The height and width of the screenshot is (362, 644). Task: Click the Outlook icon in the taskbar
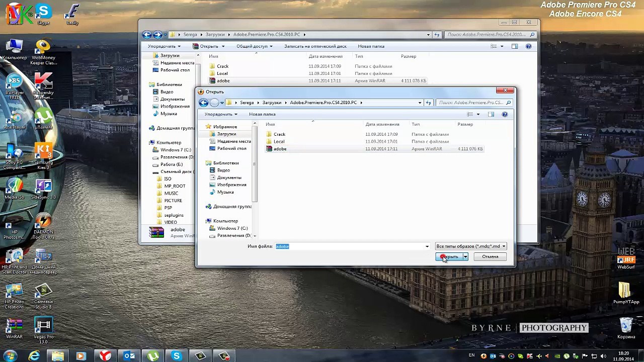[x=129, y=356]
